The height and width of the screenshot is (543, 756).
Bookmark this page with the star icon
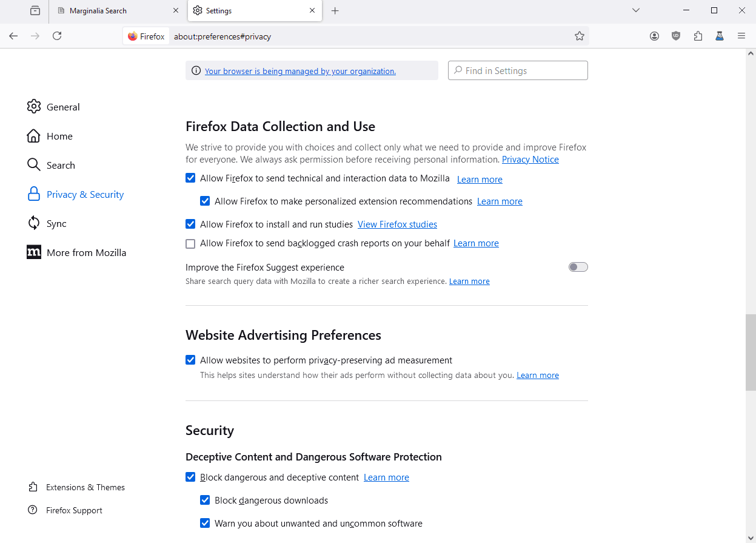[x=580, y=36]
